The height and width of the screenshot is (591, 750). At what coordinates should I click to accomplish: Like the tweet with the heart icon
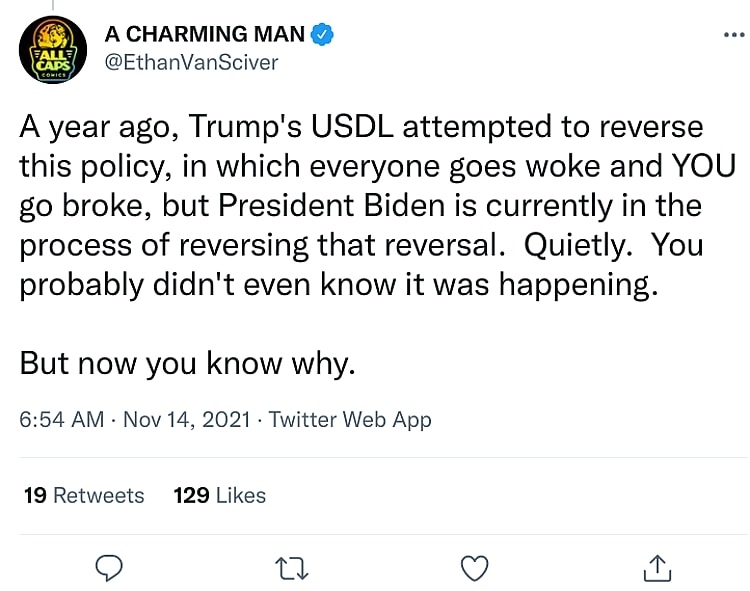(474, 568)
